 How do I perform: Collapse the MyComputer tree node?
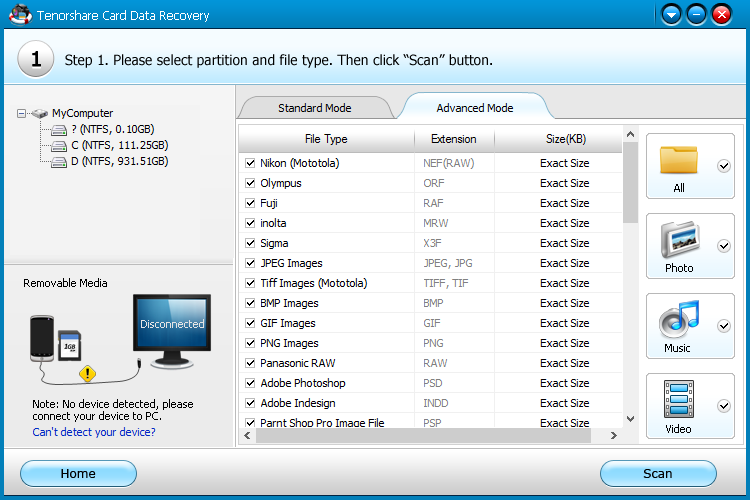tap(22, 113)
